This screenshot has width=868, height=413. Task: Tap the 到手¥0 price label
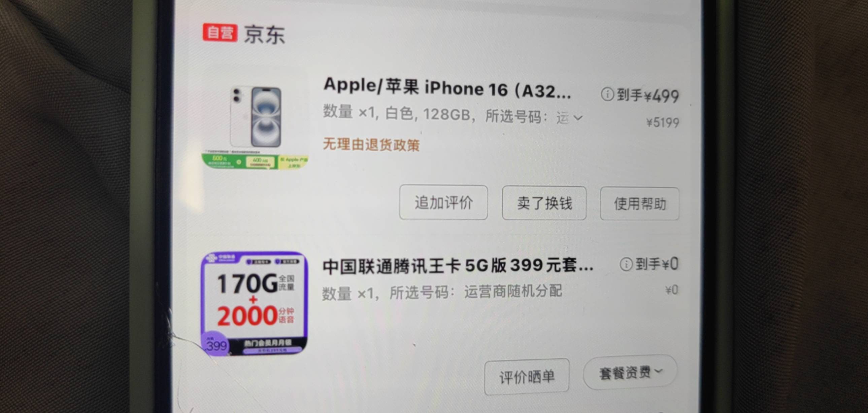click(x=657, y=264)
